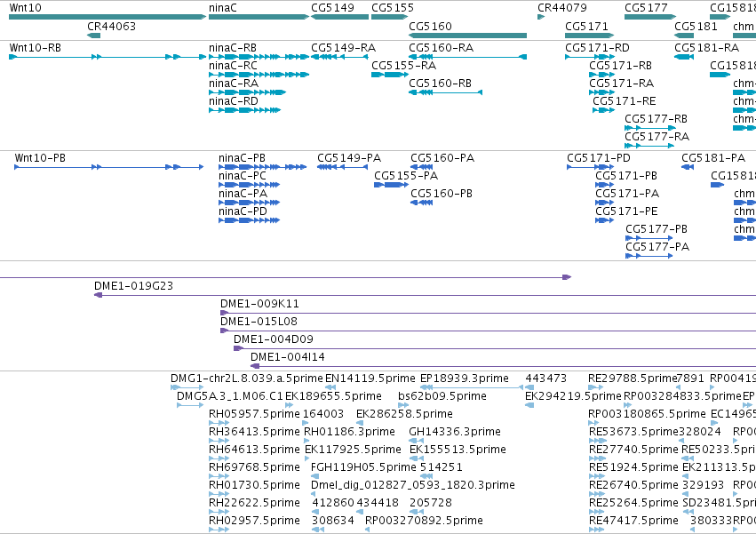Select BAC clone DME1-009K11
Image resolution: width=756 pixels, height=534 pixels.
point(488,313)
